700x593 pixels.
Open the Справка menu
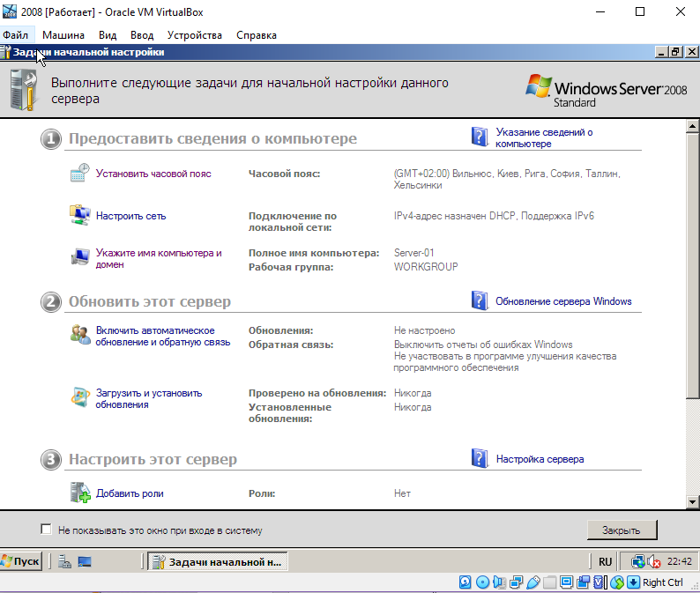[257, 34]
